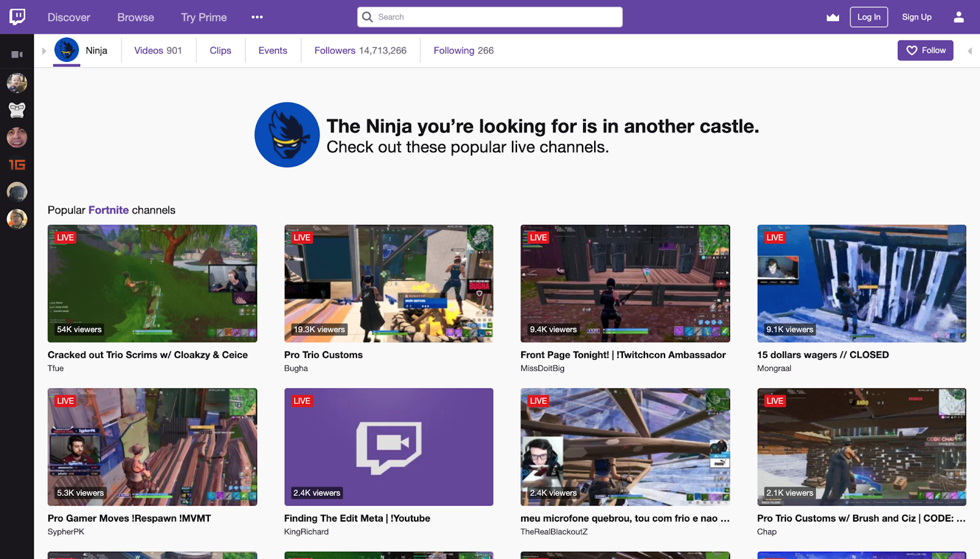Viewport: 980px width, 559px height.
Task: Open Tfue's live stream thumbnail
Action: 153,283
